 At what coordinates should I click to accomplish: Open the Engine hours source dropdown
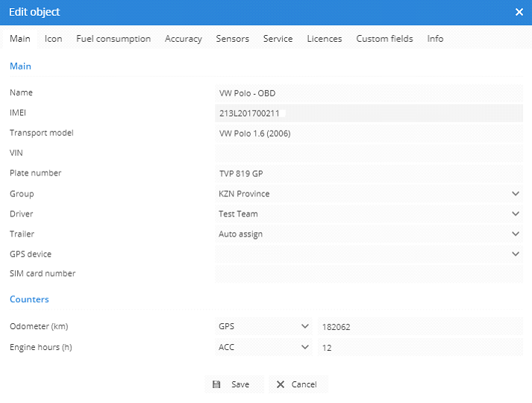[x=264, y=348]
